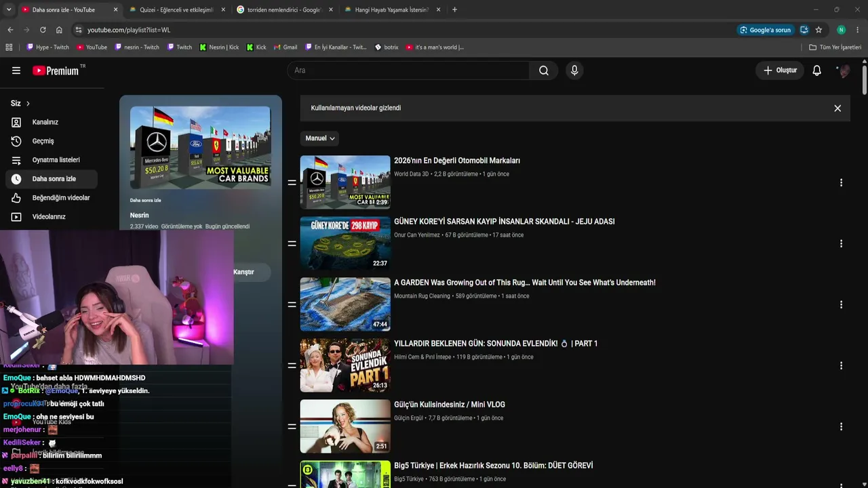Dismiss the 'Kullanılamayan videolar gizlendi' notice
The width and height of the screenshot is (868, 488).
837,108
